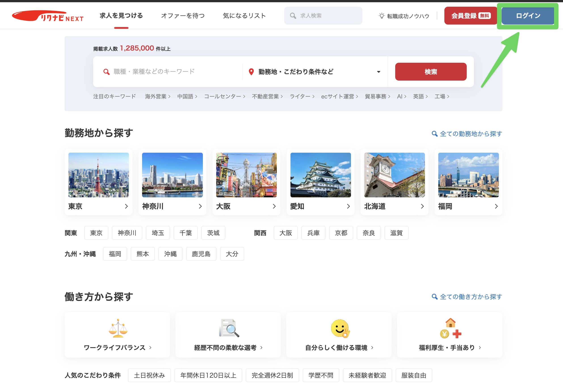Expand the 東京 location card chevron
The height and width of the screenshot is (392, 563).
126,206
